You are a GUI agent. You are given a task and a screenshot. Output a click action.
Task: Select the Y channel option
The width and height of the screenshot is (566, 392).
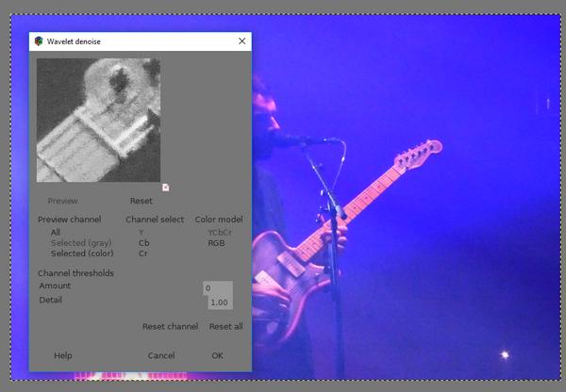point(141,232)
